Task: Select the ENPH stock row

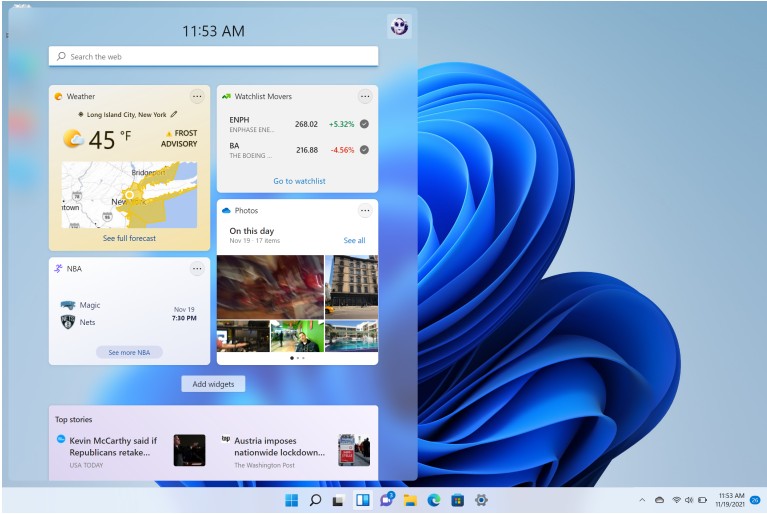Action: pos(297,124)
